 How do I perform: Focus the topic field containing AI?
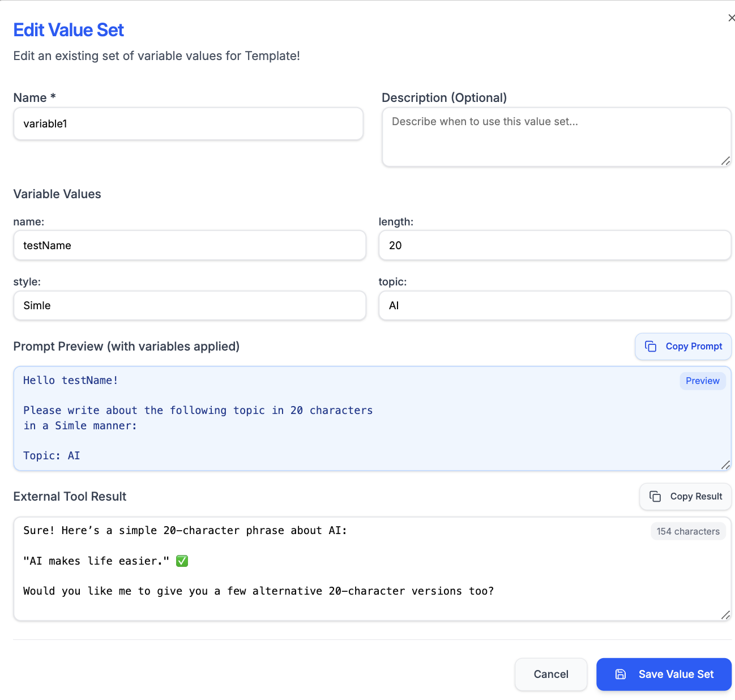(554, 306)
